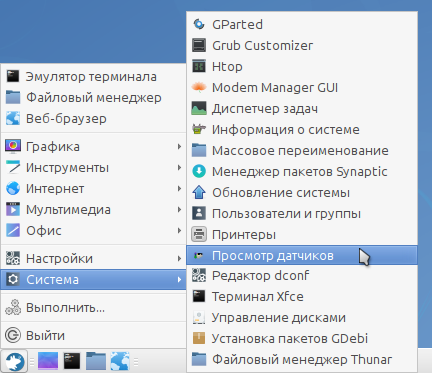
Task: Open the start menu button on taskbar
Action: point(14,361)
